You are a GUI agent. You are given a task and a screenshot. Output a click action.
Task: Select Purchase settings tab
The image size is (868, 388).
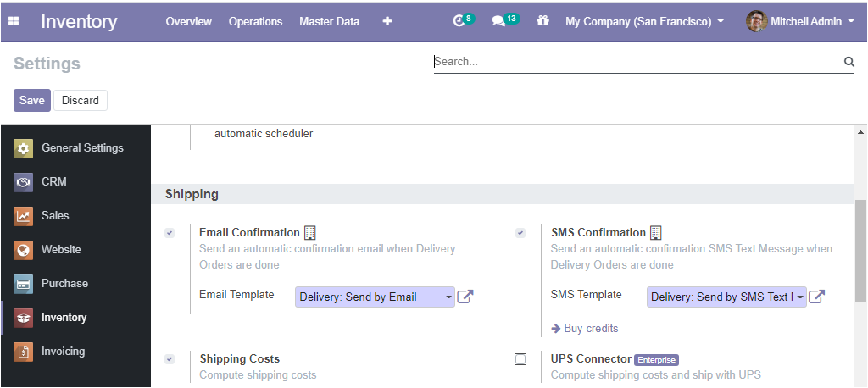[75, 284]
